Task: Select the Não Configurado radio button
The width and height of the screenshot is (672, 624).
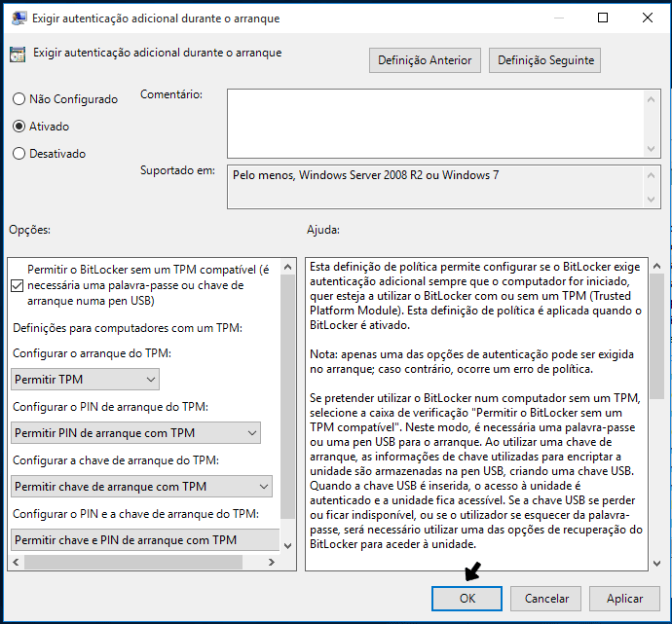Action: 19,99
